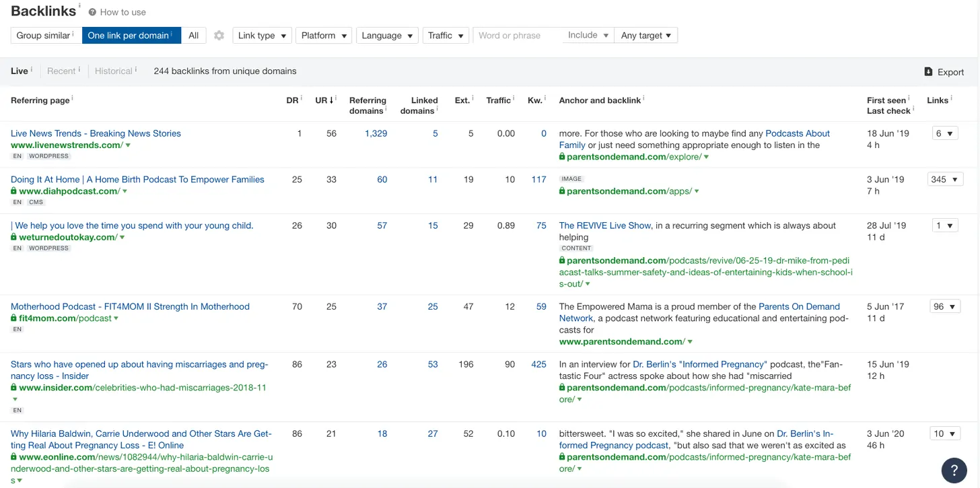The height and width of the screenshot is (488, 980).
Task: Open the Links dropdown showing 6
Action: pyautogui.click(x=944, y=133)
